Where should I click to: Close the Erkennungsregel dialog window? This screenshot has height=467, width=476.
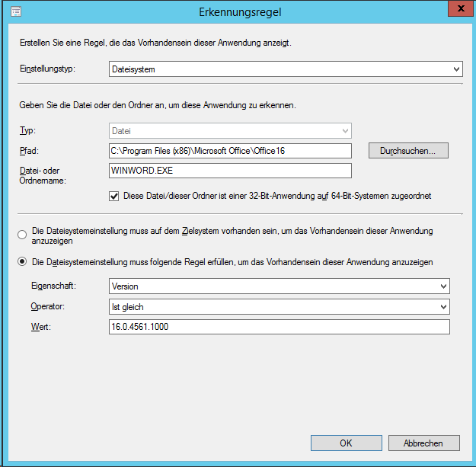pos(456,9)
